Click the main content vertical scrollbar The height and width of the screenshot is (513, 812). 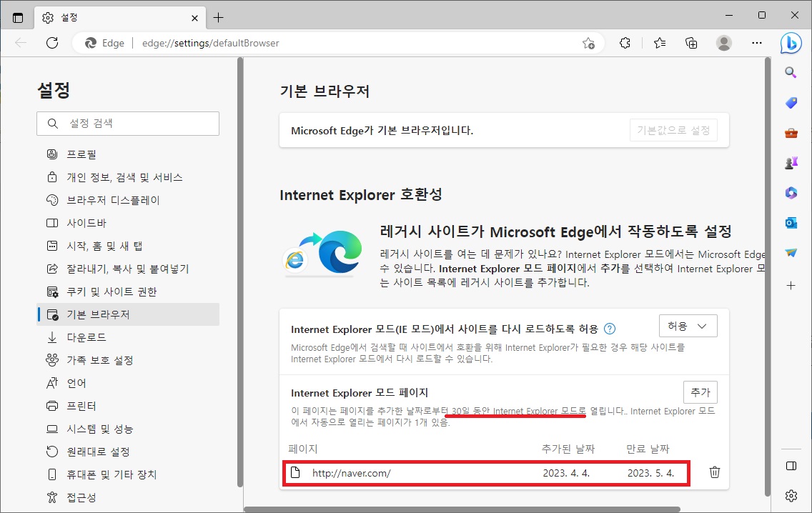[768, 277]
